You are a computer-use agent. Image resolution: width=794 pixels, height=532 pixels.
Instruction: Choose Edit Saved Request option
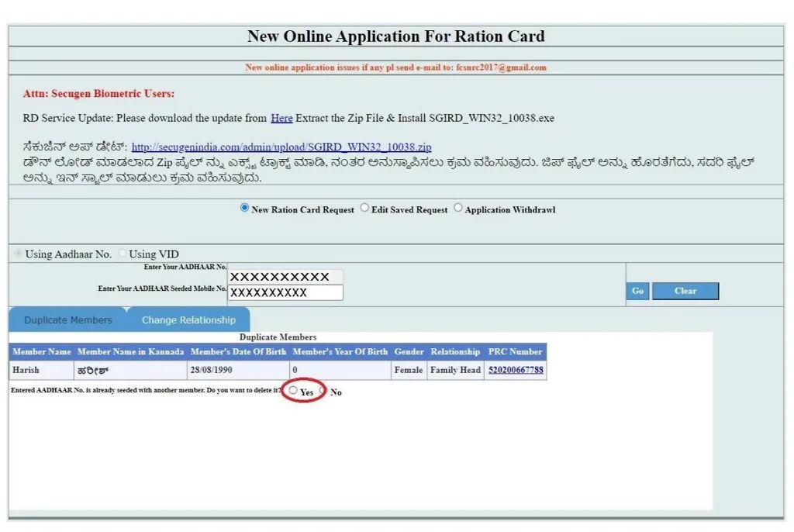pos(364,208)
